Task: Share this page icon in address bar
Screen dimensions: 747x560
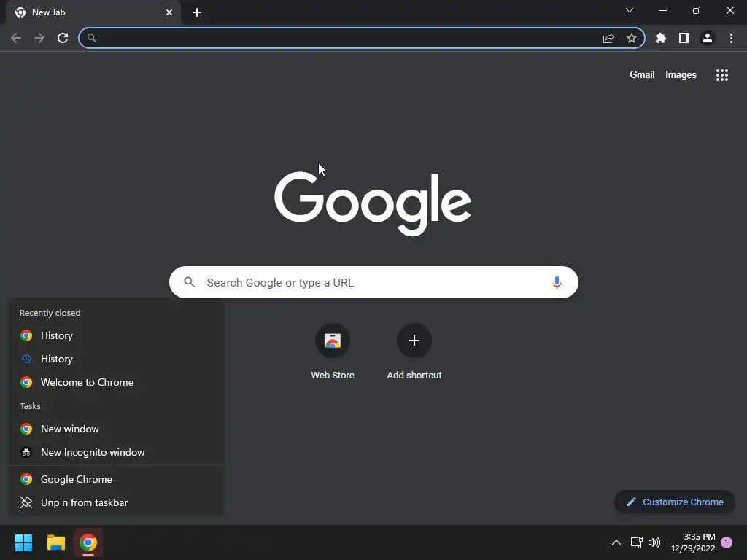Action: (608, 38)
